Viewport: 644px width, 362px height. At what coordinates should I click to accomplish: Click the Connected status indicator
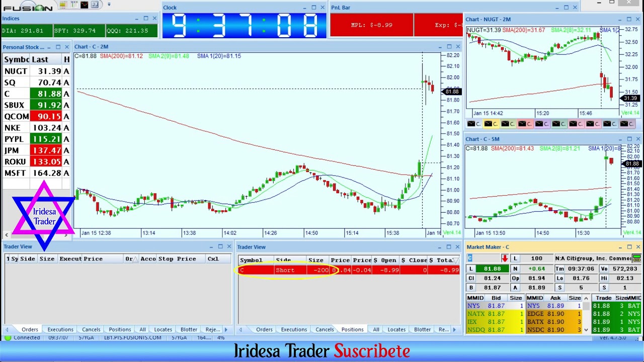click(x=22, y=338)
